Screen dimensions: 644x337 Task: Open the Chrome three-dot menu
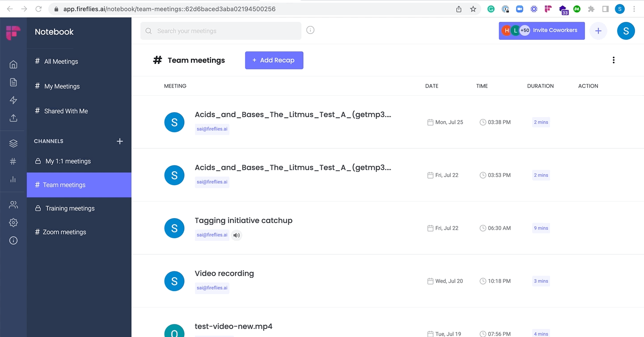[634, 9]
